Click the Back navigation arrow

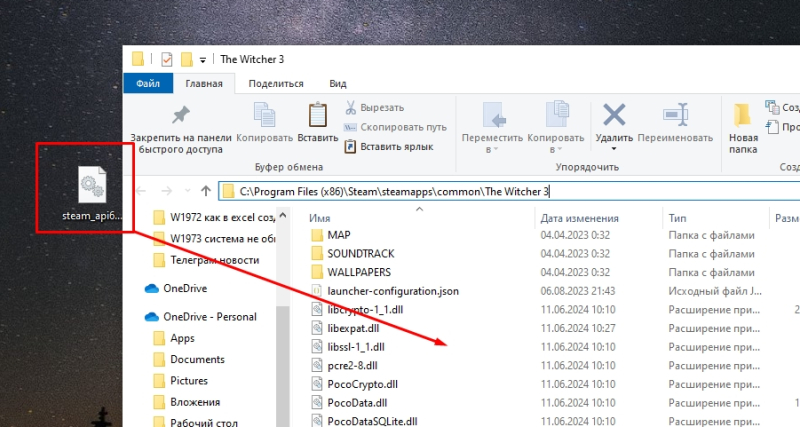[x=141, y=191]
